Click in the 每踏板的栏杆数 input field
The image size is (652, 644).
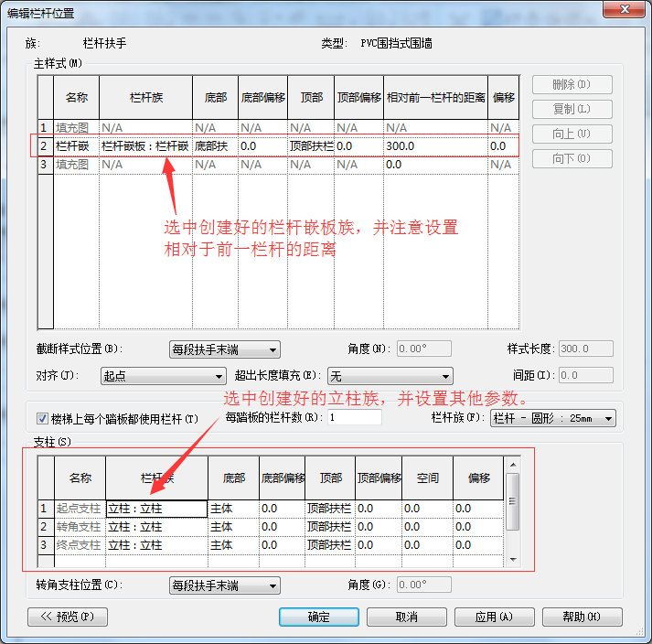point(354,418)
